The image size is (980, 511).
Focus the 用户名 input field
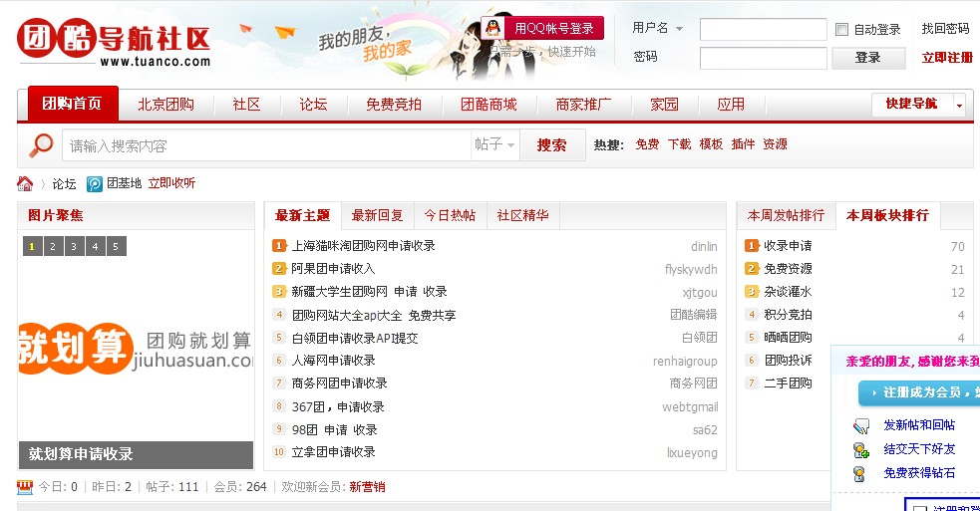coord(763,29)
